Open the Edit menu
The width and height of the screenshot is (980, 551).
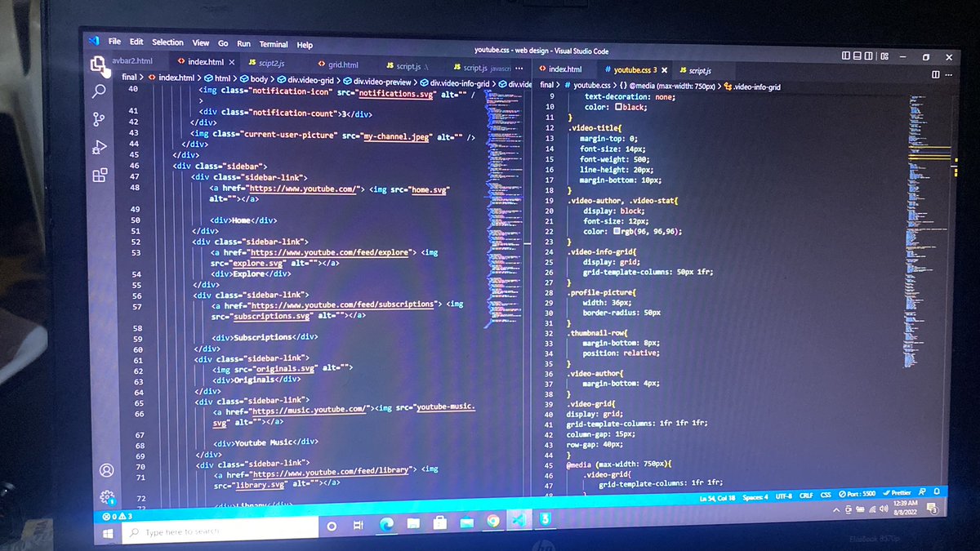pyautogui.click(x=136, y=42)
